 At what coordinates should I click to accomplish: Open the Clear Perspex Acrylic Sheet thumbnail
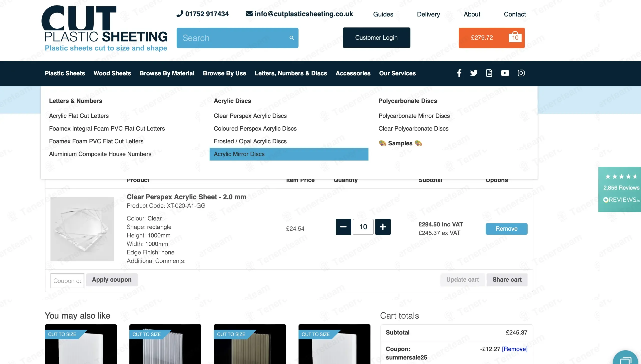[x=82, y=229]
